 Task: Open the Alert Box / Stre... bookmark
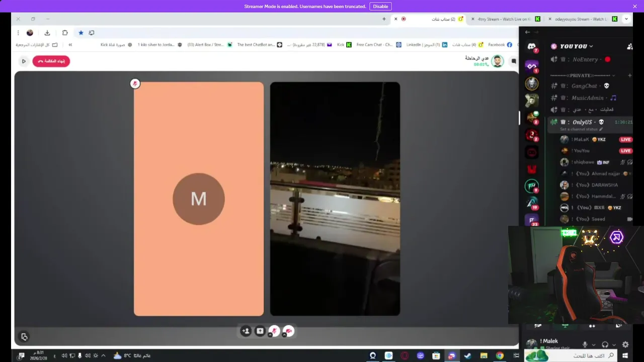[210, 45]
